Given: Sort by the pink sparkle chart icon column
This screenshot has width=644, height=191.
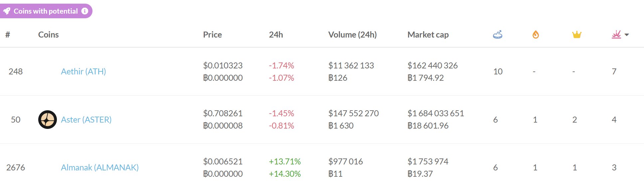Looking at the screenshot, I should pos(616,35).
